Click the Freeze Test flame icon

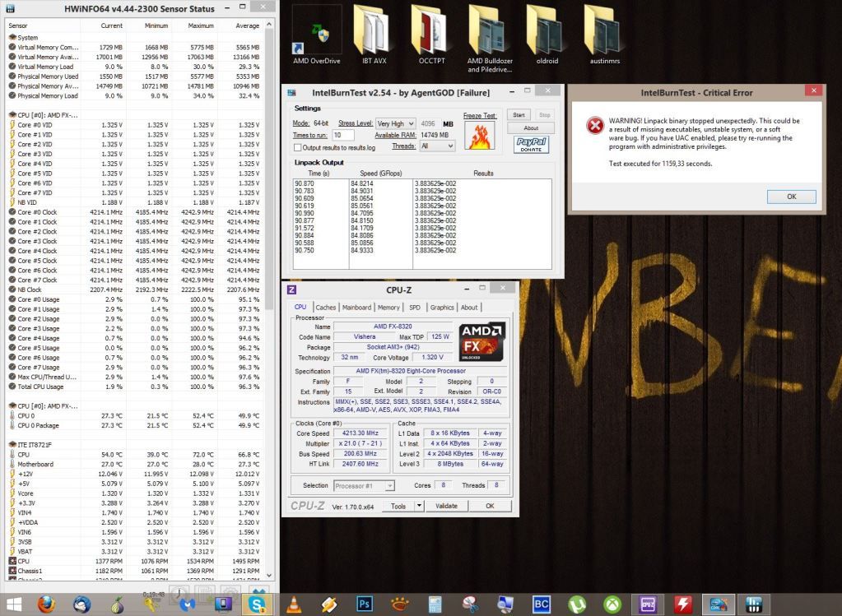click(x=480, y=136)
